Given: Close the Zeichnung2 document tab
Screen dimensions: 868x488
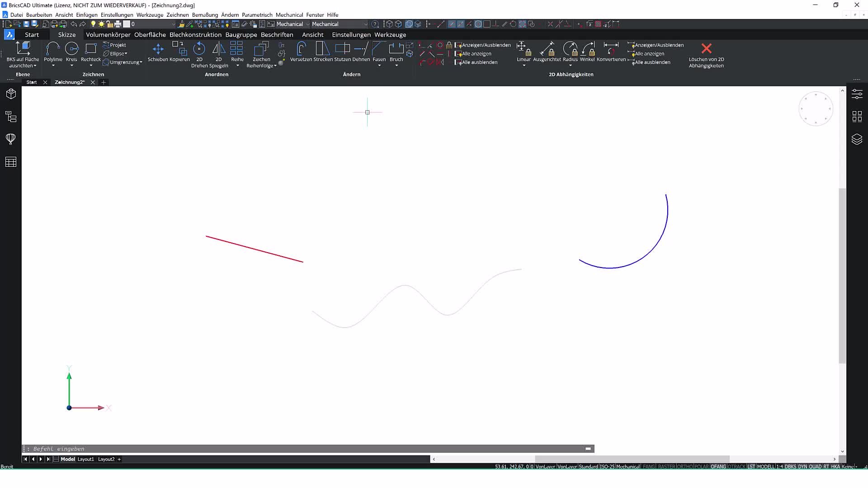Looking at the screenshot, I should [x=93, y=82].
